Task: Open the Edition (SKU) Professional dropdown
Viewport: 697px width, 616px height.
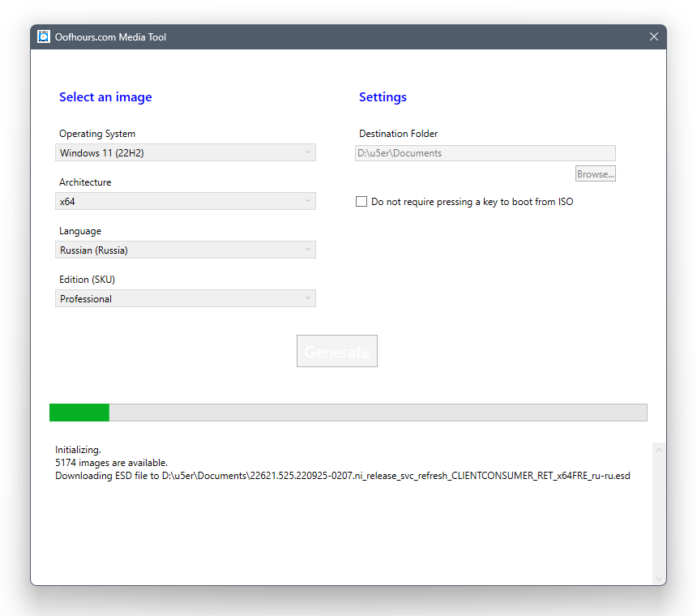Action: (x=186, y=298)
